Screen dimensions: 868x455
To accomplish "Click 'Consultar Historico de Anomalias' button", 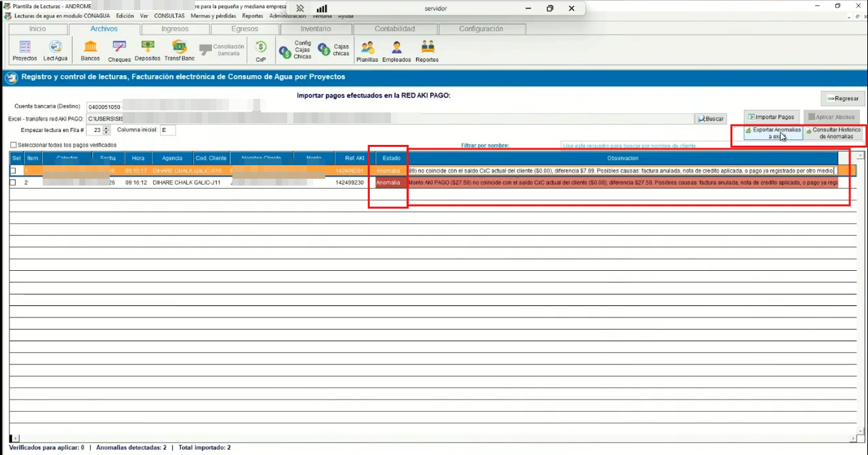I will coord(833,133).
